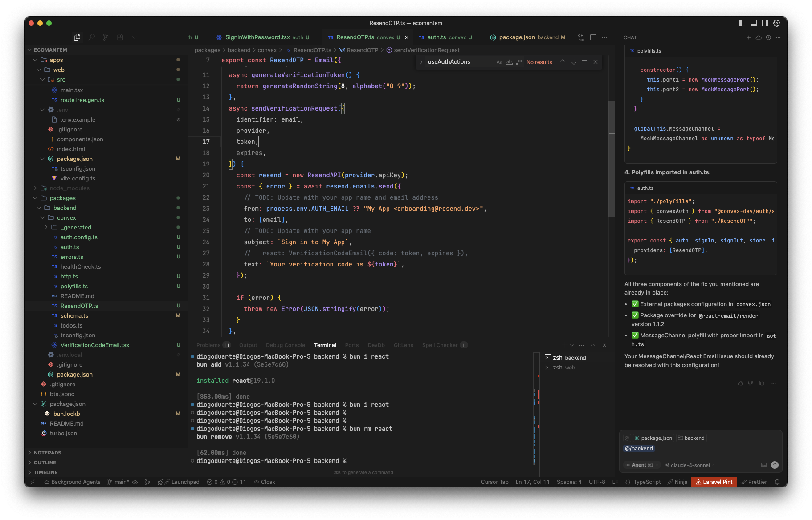Open the Ports panel tab
This screenshot has height=520, width=812.
pyautogui.click(x=351, y=345)
